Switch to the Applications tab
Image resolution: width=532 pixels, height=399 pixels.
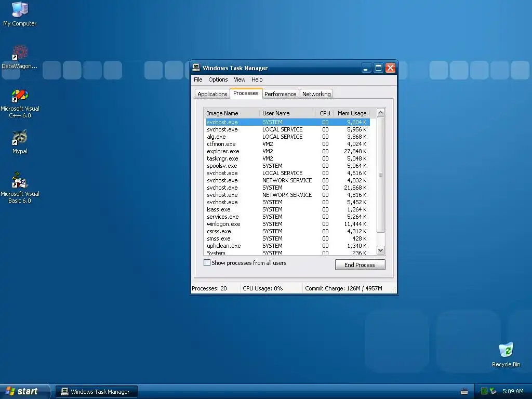click(x=212, y=94)
